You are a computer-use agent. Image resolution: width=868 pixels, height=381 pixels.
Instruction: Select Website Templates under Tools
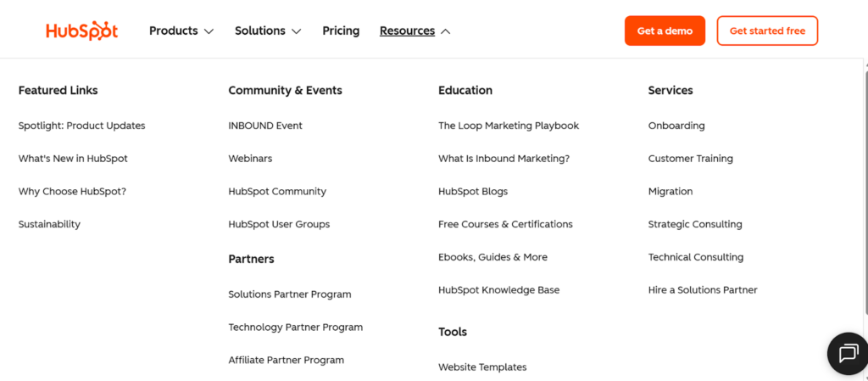coord(482,367)
